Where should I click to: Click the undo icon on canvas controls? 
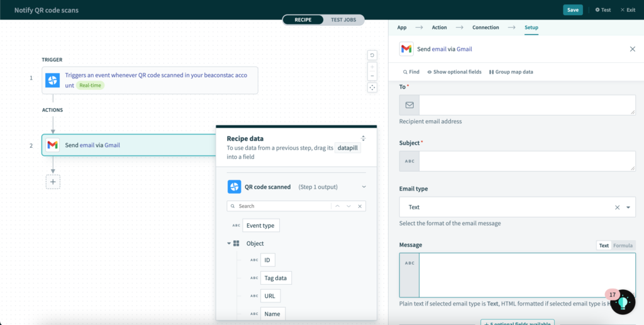(x=372, y=55)
